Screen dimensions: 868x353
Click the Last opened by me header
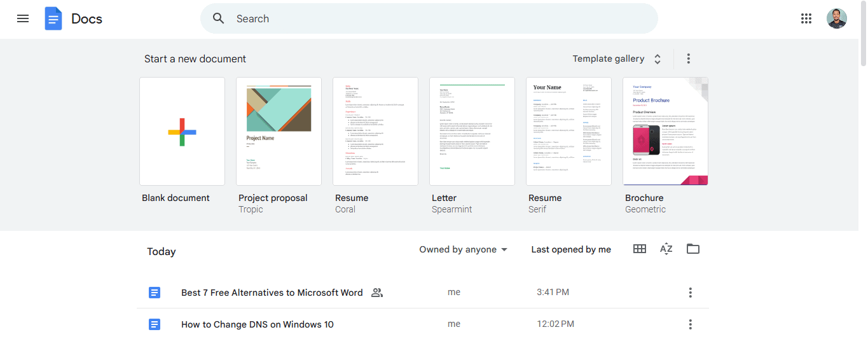571,249
